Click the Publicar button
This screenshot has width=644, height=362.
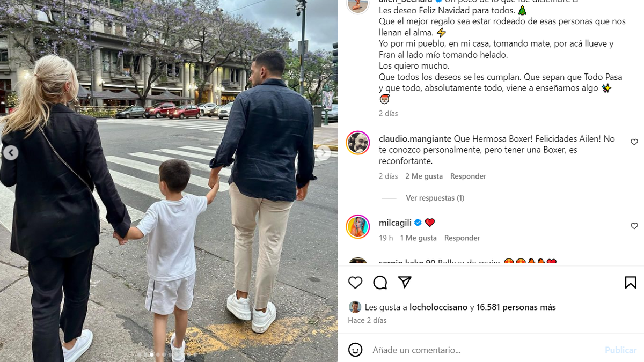tap(620, 350)
